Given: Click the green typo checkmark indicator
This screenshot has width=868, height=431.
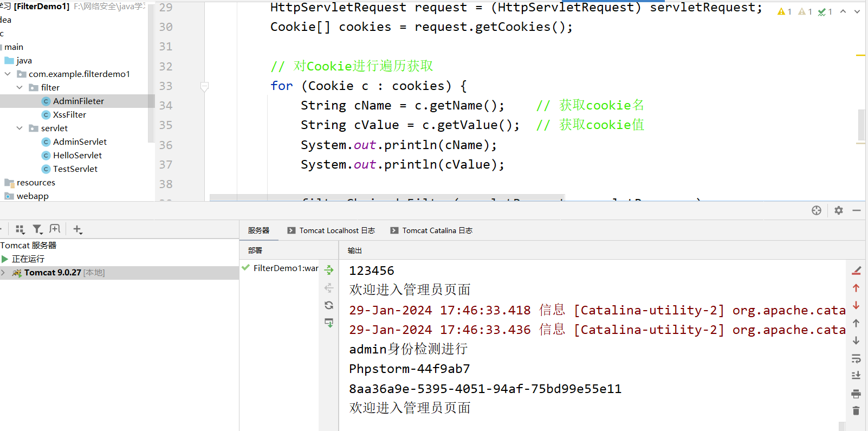Looking at the screenshot, I should (825, 11).
